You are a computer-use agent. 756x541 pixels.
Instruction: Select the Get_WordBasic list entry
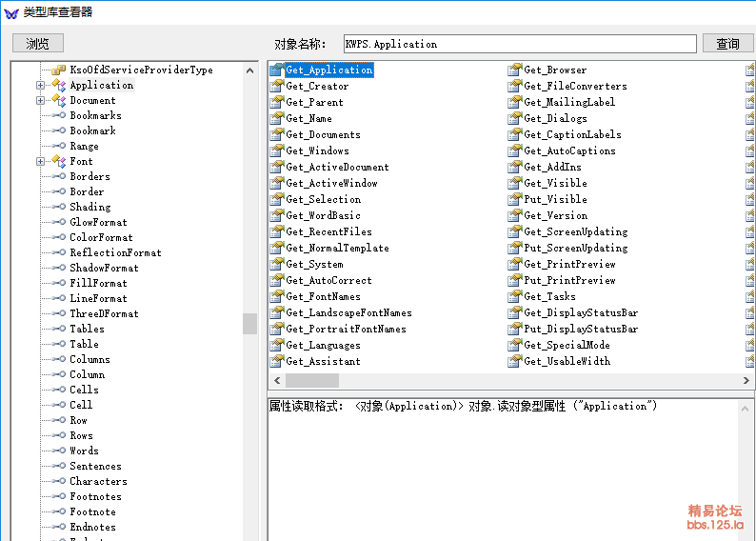[324, 215]
